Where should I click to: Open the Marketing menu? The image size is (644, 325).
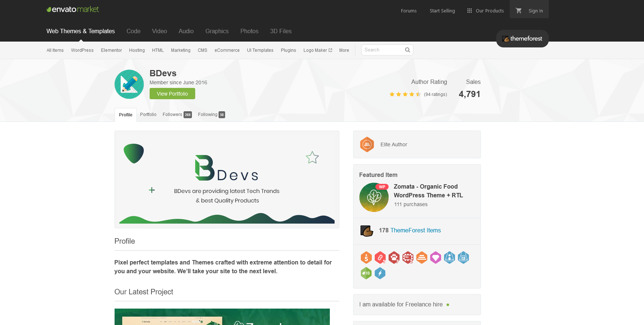coord(181,50)
